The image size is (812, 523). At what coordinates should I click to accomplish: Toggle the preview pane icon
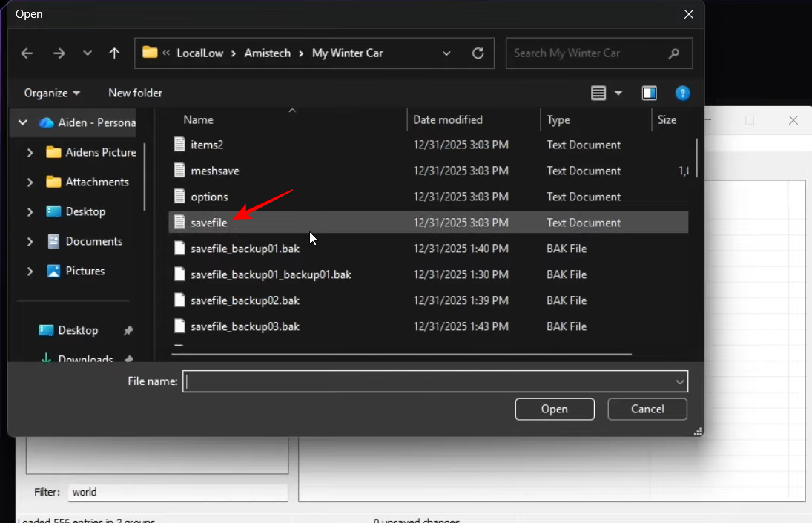tap(650, 93)
